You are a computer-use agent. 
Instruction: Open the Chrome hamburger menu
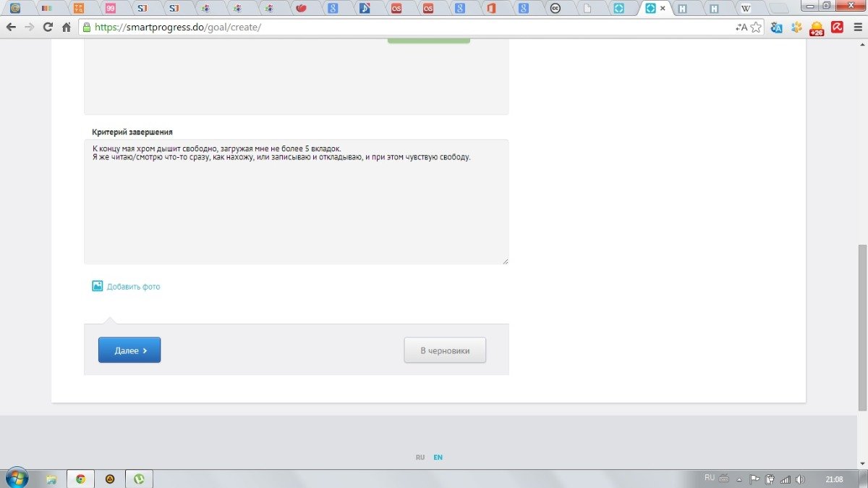pyautogui.click(x=856, y=28)
